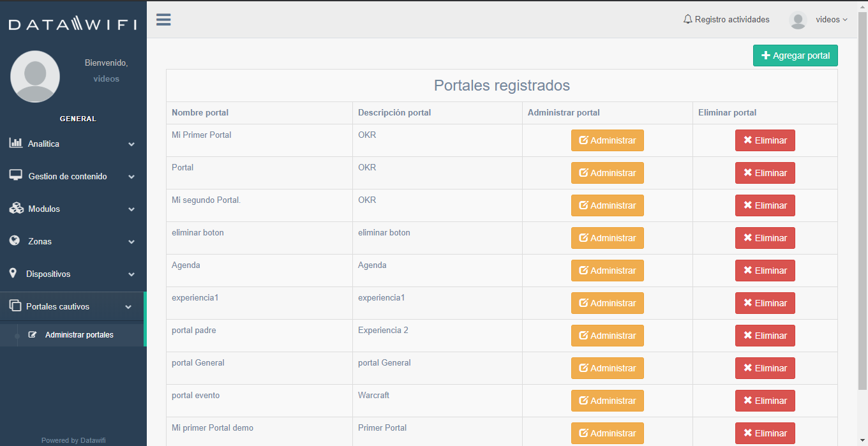Administrar the experiencia1 row
The image size is (868, 446).
pyautogui.click(x=608, y=303)
